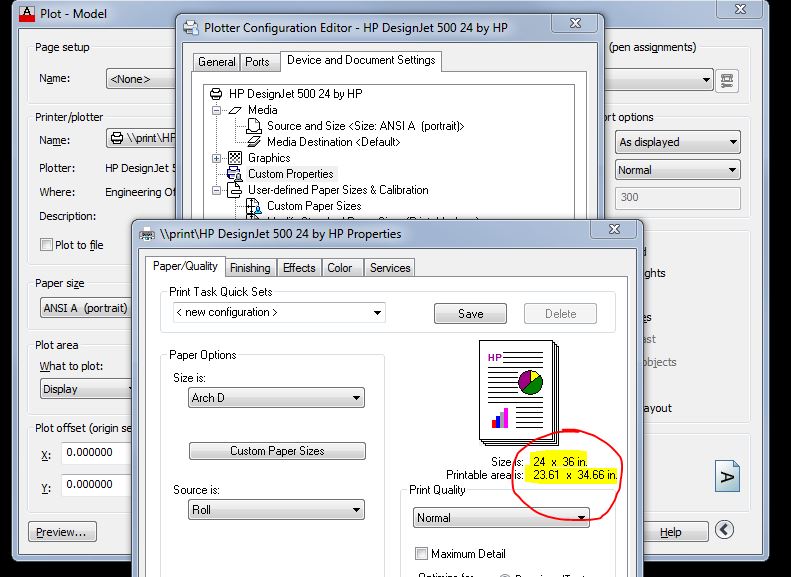Click the Source and Size page icon
The image size is (791, 577).
point(254,126)
